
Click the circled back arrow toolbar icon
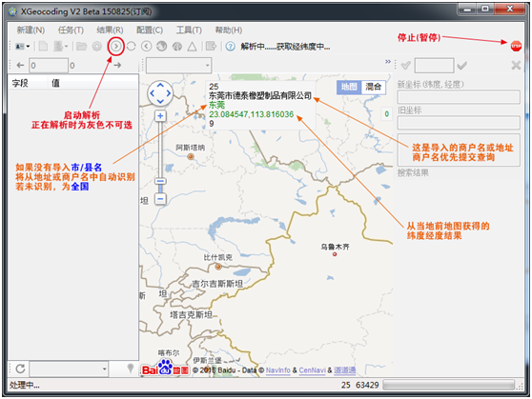[146, 46]
